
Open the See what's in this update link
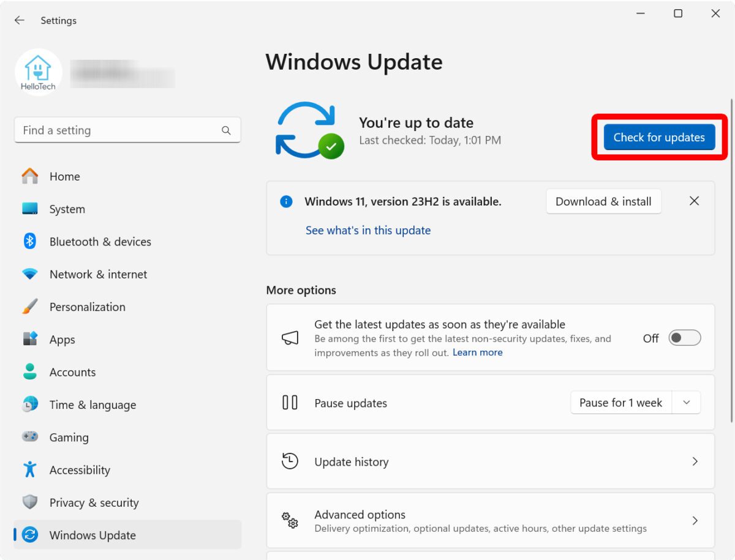(367, 230)
